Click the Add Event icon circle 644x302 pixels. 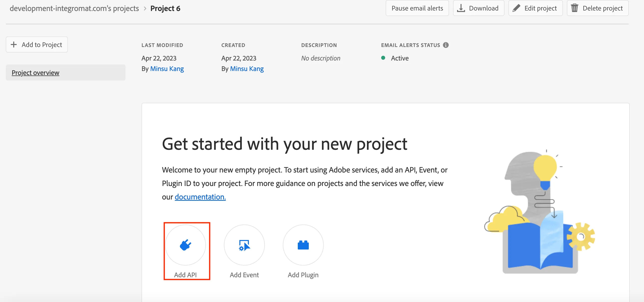[x=244, y=245]
